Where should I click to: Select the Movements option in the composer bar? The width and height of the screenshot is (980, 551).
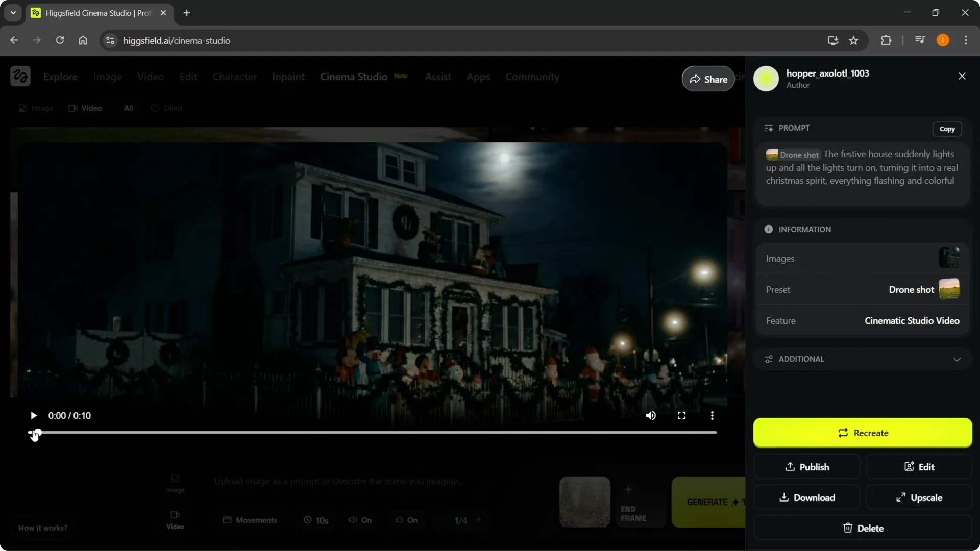coord(250,520)
